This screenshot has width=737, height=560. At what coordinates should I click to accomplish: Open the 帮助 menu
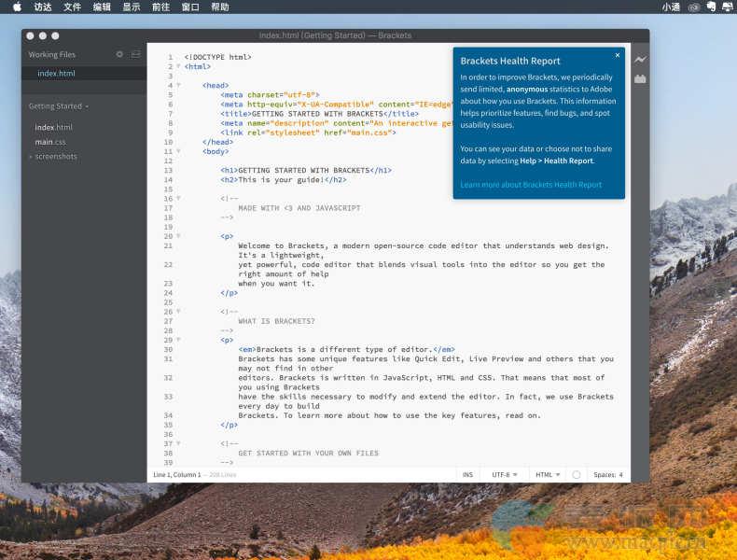click(x=219, y=7)
